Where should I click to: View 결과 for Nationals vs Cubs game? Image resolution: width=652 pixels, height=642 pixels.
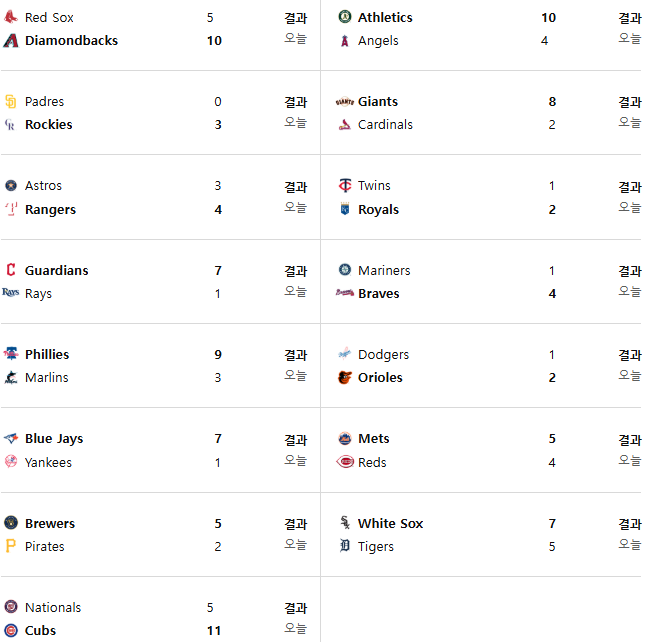pos(296,608)
